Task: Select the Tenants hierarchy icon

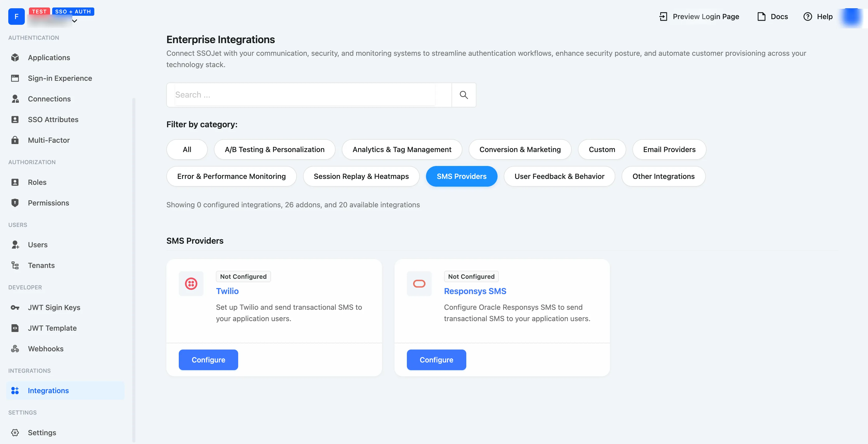Action: 15,265
